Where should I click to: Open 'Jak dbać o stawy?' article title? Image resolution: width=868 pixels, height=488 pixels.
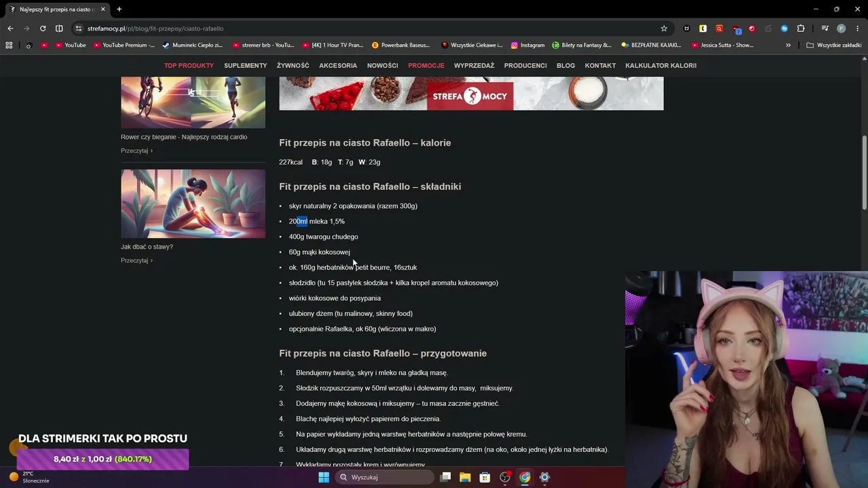(146, 247)
